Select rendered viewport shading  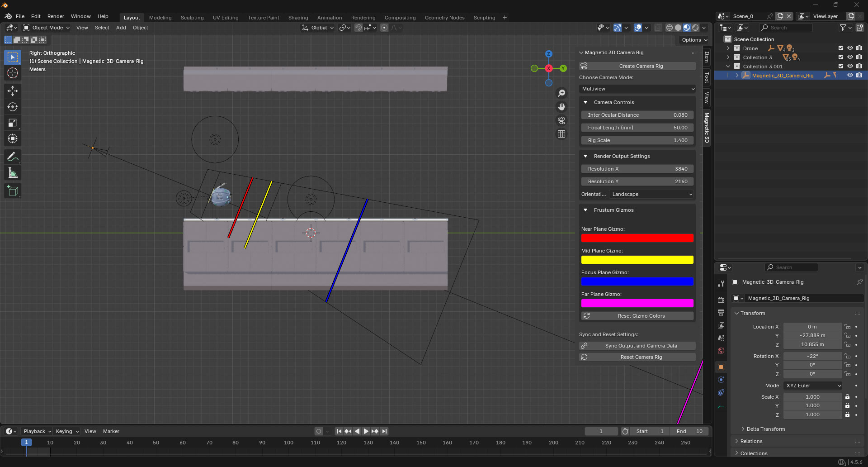[x=695, y=28]
